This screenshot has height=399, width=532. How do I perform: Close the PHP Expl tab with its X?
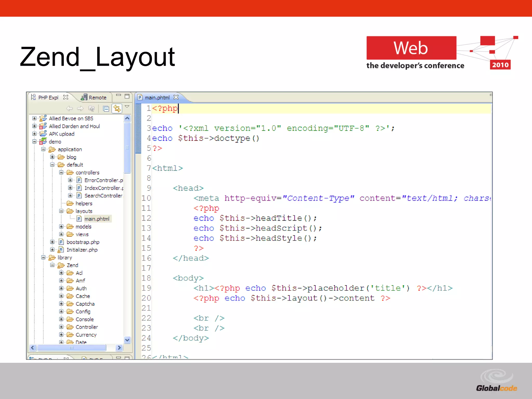[66, 97]
